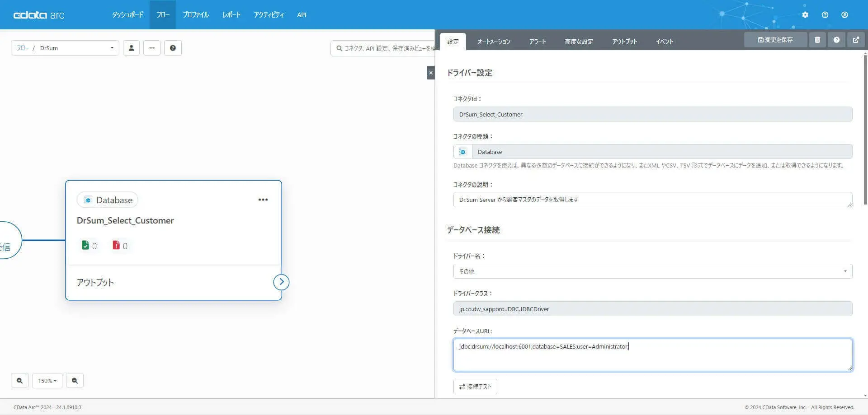
Task: Click the Database type icon in connector type field
Action: coord(462,152)
